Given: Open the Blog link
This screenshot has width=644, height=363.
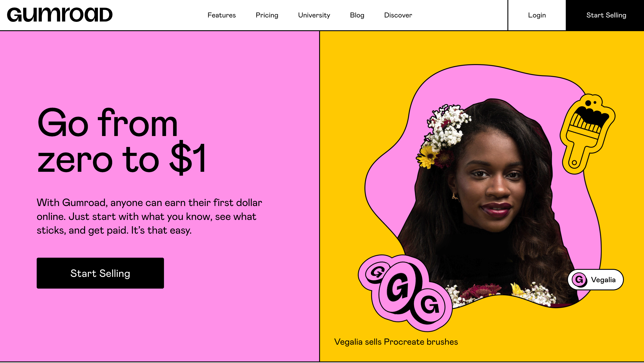Looking at the screenshot, I should 357,15.
